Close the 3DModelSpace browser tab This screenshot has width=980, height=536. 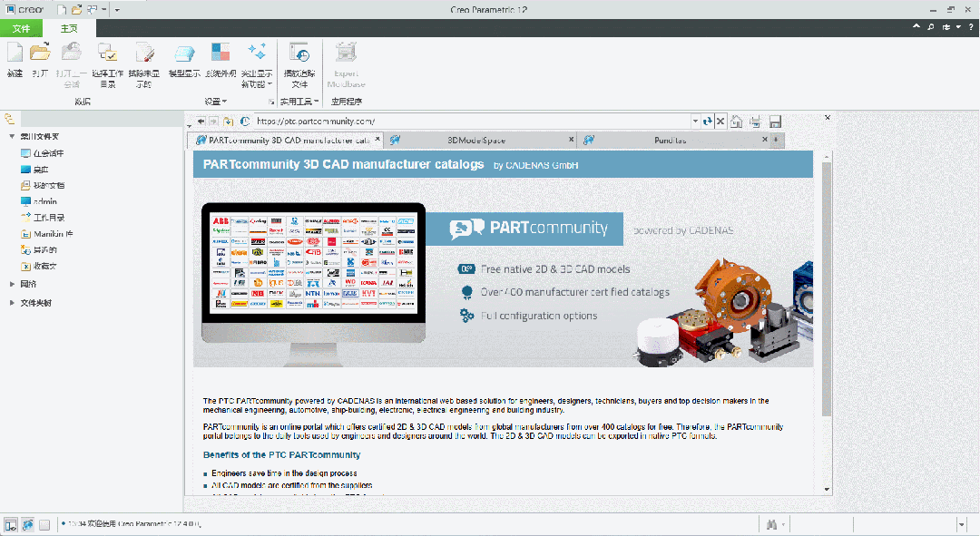click(x=572, y=140)
